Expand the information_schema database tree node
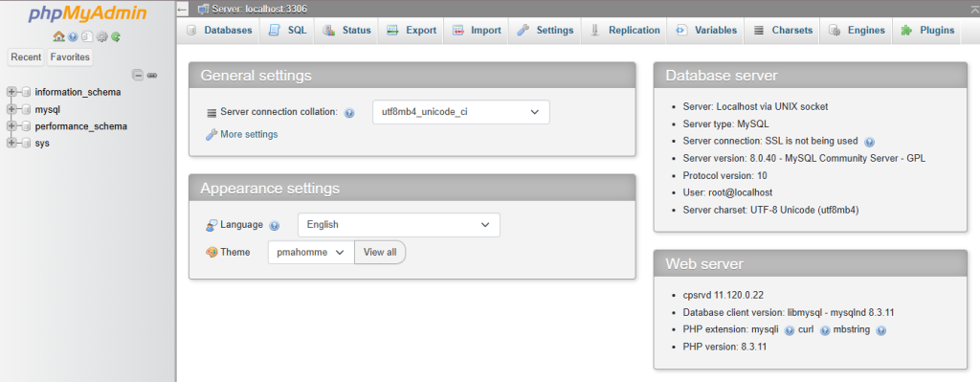The height and width of the screenshot is (382, 980). coord(11,93)
